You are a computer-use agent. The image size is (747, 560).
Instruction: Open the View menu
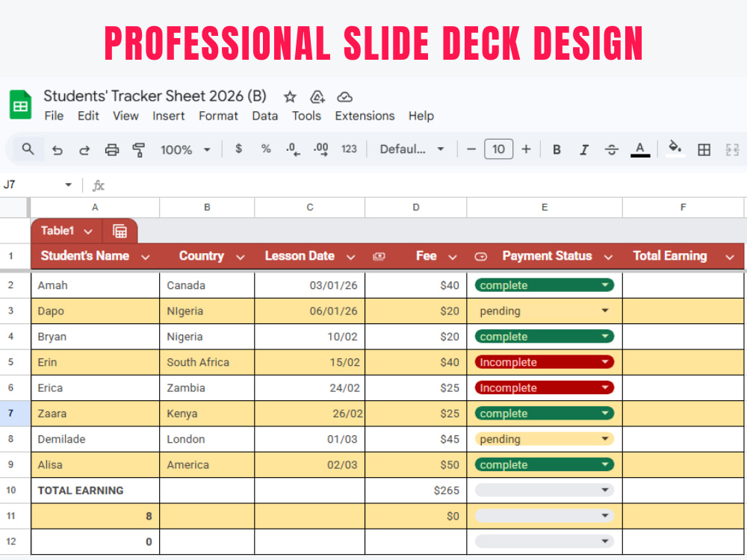125,116
